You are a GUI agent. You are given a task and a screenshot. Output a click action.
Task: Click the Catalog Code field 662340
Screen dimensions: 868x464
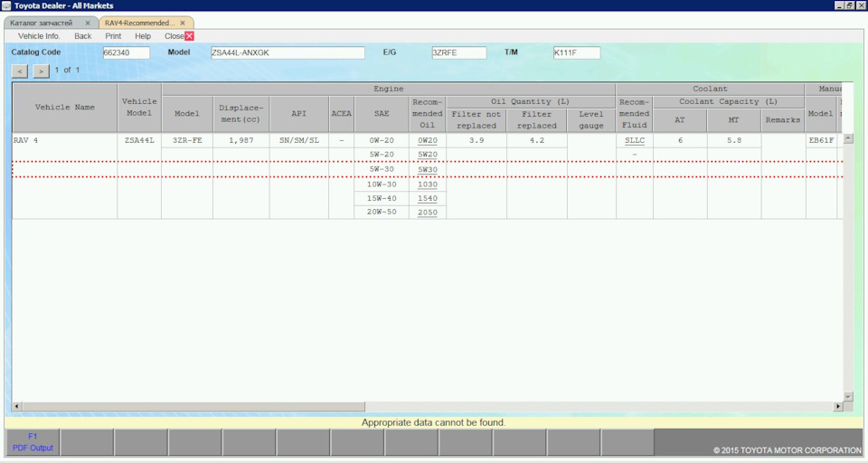[x=127, y=52]
